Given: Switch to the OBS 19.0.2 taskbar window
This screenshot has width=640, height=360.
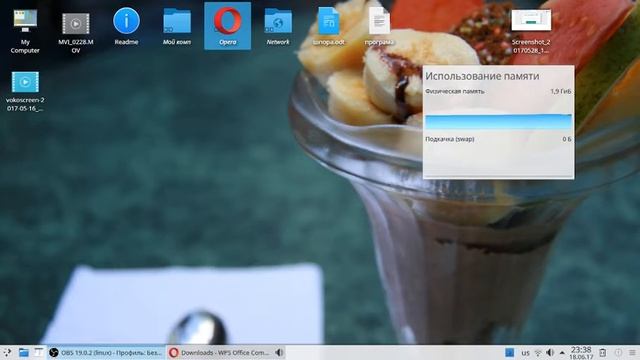Looking at the screenshot, I should point(106,353).
